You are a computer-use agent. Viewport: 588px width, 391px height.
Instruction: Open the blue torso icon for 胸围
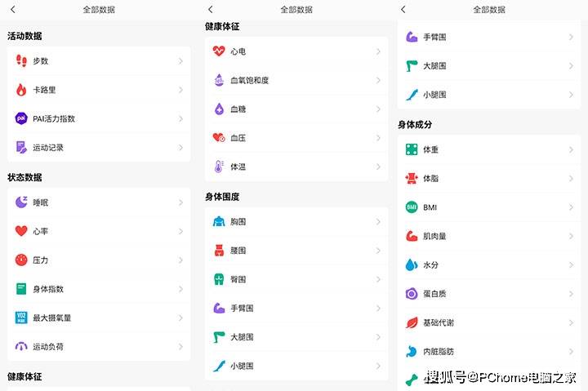(219, 221)
